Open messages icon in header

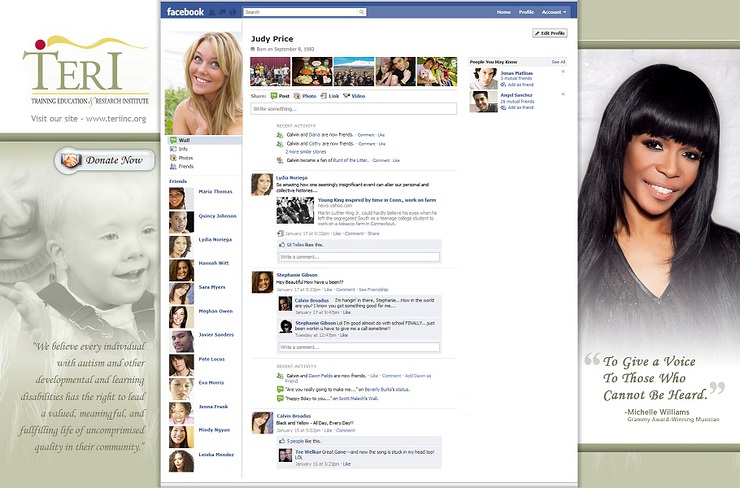point(222,12)
